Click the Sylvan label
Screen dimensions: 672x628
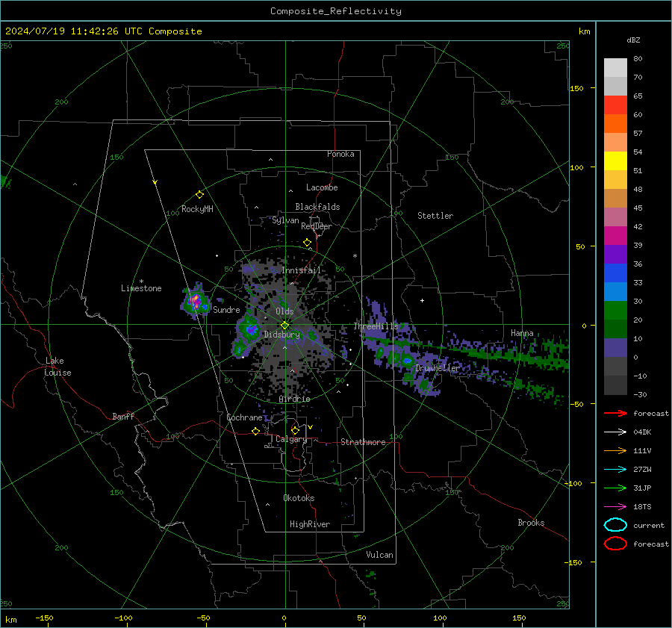pyautogui.click(x=285, y=221)
